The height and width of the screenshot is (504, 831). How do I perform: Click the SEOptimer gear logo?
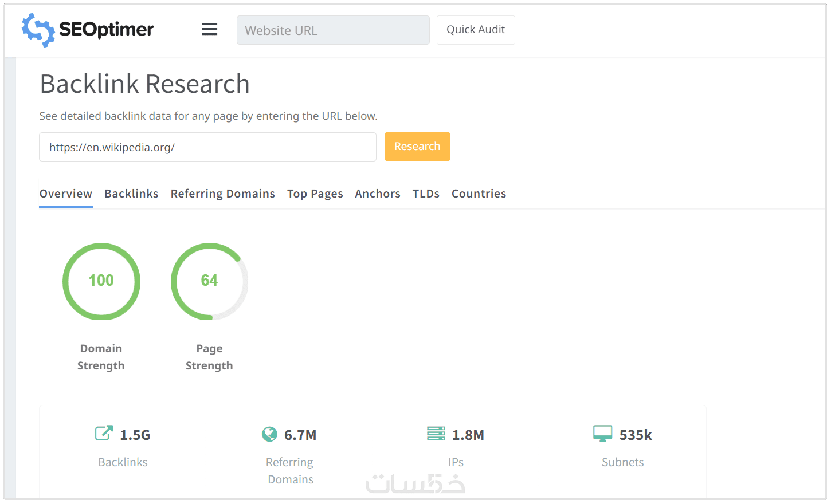38,30
